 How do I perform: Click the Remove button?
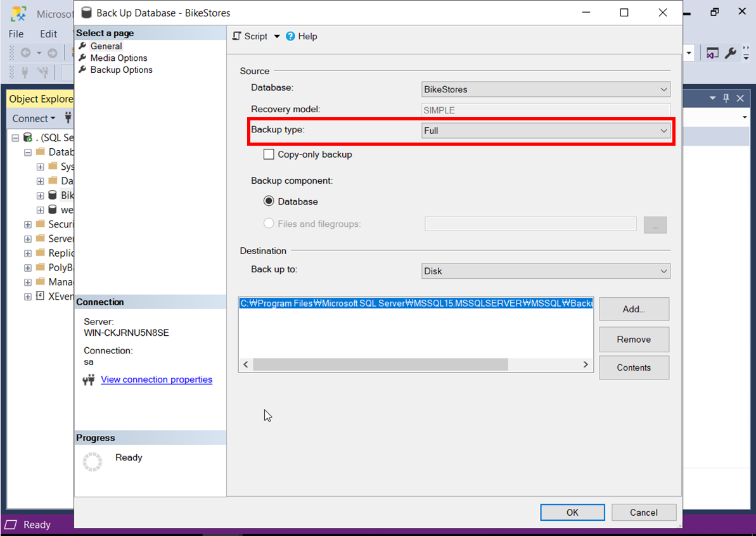point(634,340)
